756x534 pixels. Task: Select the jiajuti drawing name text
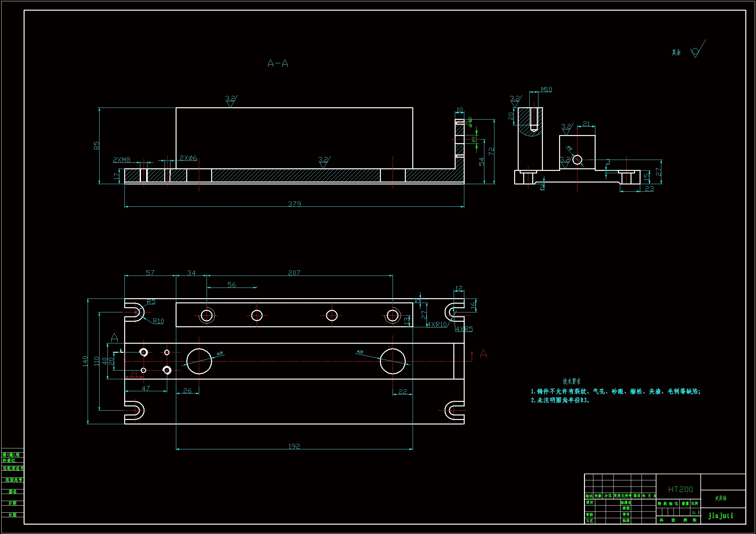[x=721, y=516]
